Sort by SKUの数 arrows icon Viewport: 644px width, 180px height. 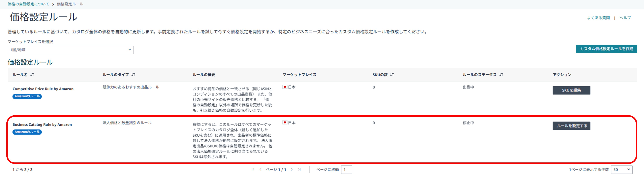[x=392, y=74]
